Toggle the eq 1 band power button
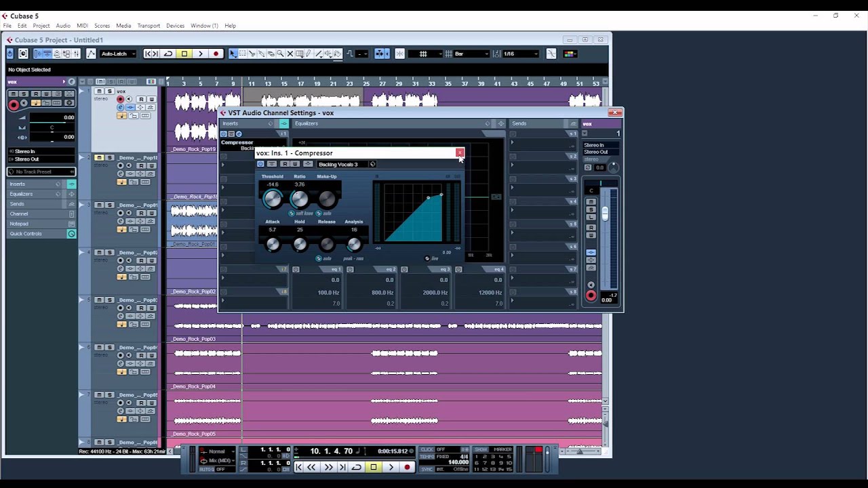Screen dimensions: 868x488 296,269
